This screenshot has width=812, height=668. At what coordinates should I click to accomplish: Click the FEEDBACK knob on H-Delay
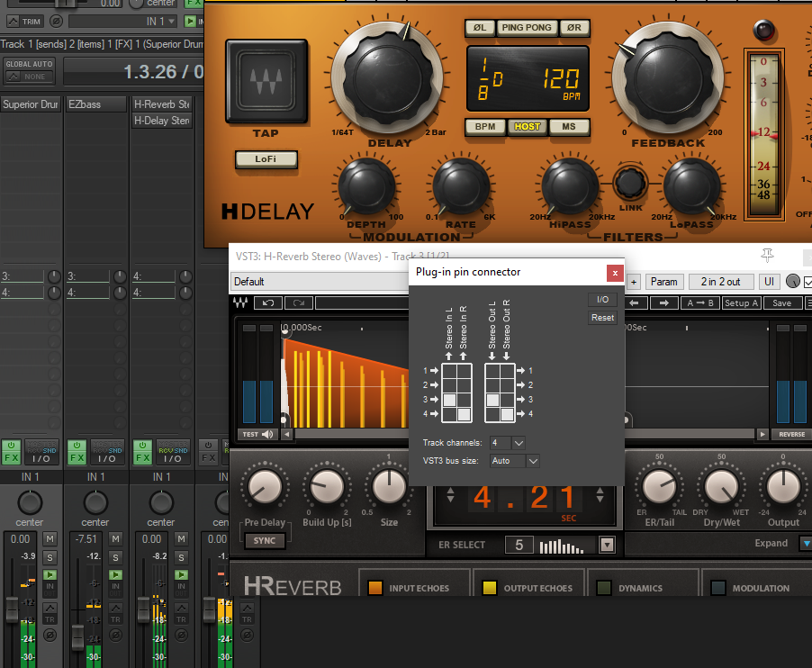(x=668, y=77)
